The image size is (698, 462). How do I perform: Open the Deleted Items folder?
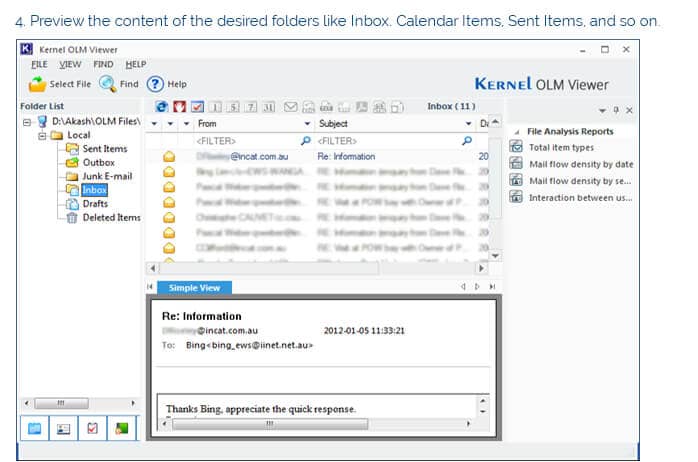pos(111,218)
